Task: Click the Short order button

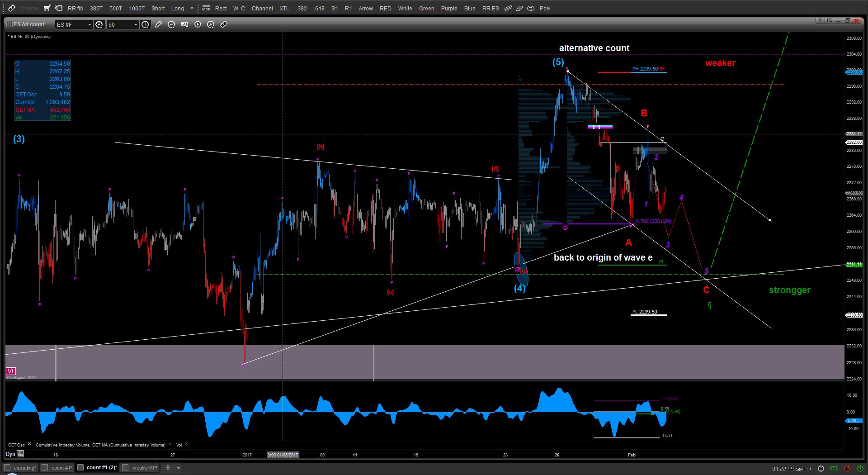Action: (x=158, y=9)
